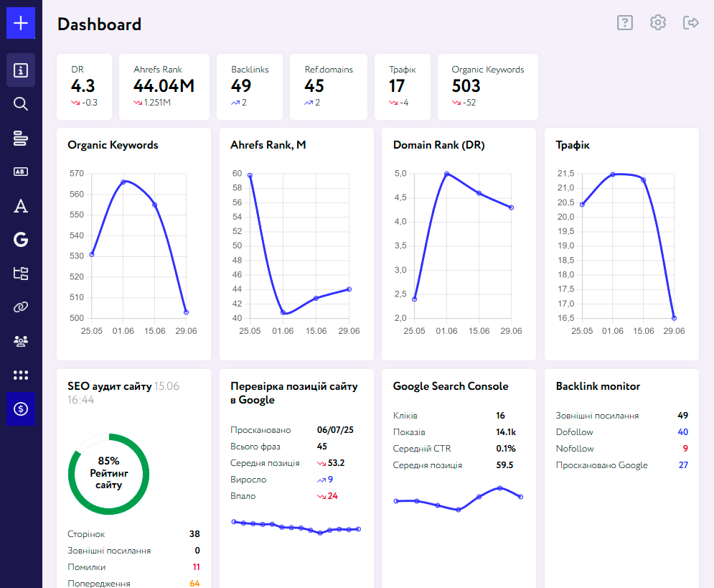Open the search magnifier in sidebar
The image size is (714, 588).
[21, 104]
